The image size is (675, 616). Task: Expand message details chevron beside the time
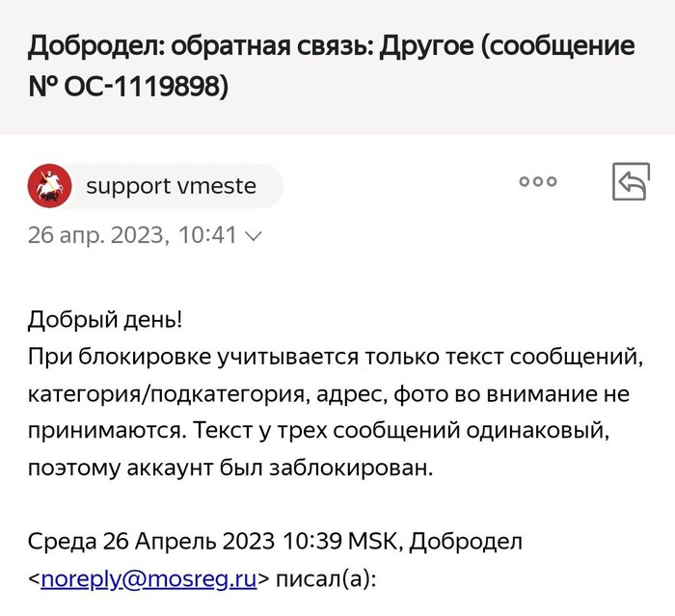pos(255,235)
